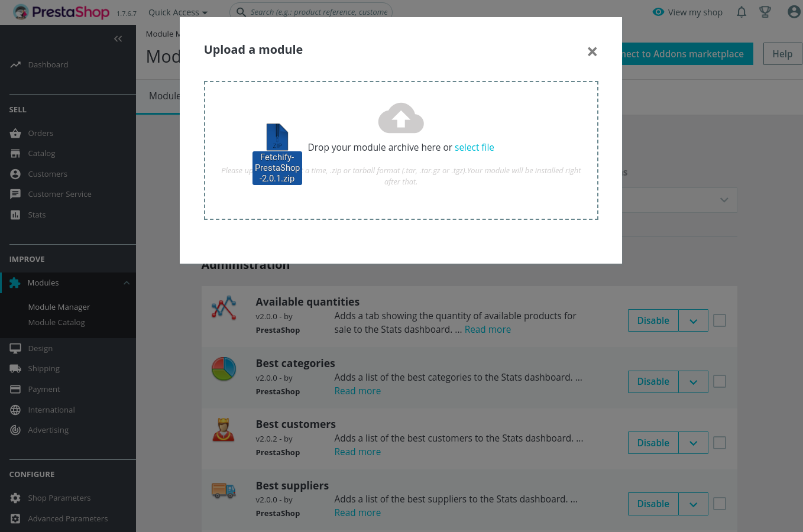The height and width of the screenshot is (532, 803).
Task: Click the Advertising target icon
Action: tap(15, 430)
